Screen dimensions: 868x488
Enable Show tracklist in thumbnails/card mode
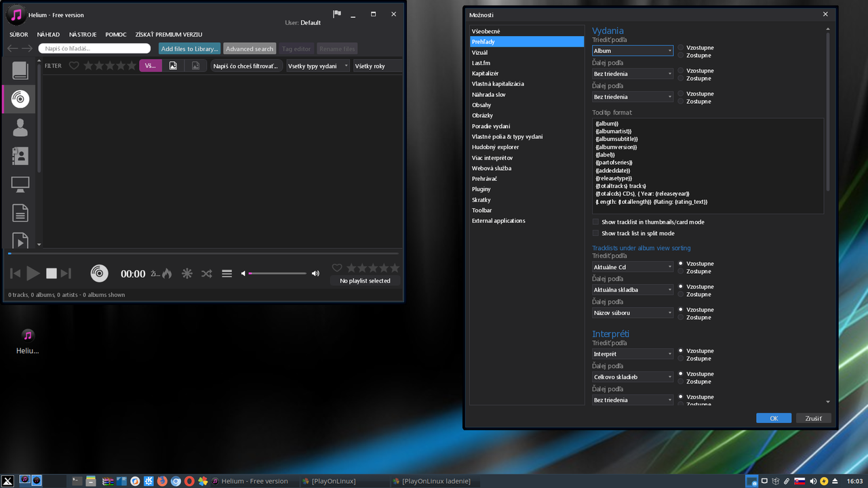click(595, 222)
